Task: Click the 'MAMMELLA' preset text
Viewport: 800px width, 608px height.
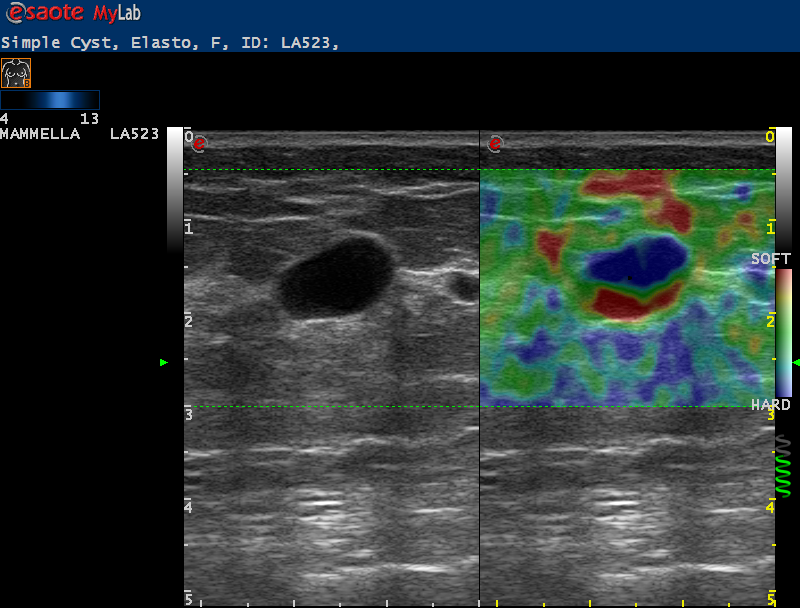Action: [40, 134]
